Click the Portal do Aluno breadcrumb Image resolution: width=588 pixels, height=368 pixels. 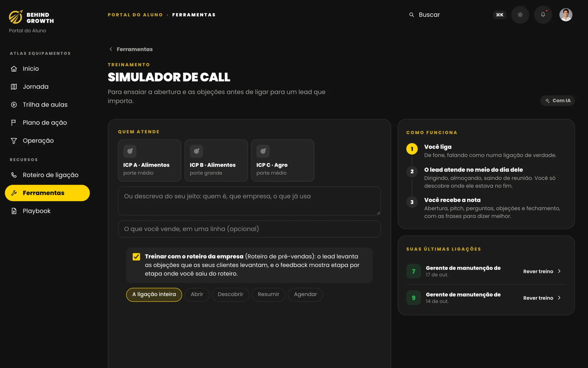click(x=135, y=15)
